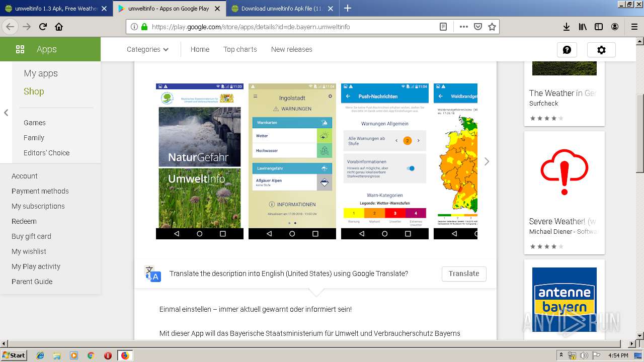Open the Firefox hamburger menu

634,27
